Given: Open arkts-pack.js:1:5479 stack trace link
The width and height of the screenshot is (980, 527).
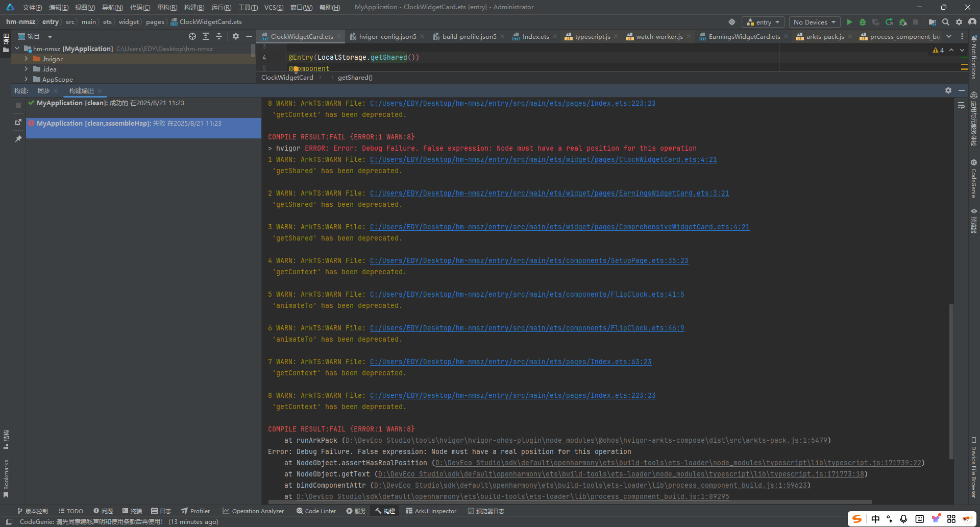Looking at the screenshot, I should (586, 440).
